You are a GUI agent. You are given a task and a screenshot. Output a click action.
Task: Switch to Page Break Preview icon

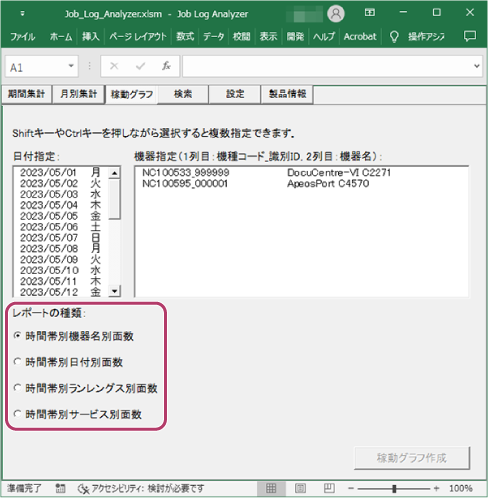click(x=329, y=489)
